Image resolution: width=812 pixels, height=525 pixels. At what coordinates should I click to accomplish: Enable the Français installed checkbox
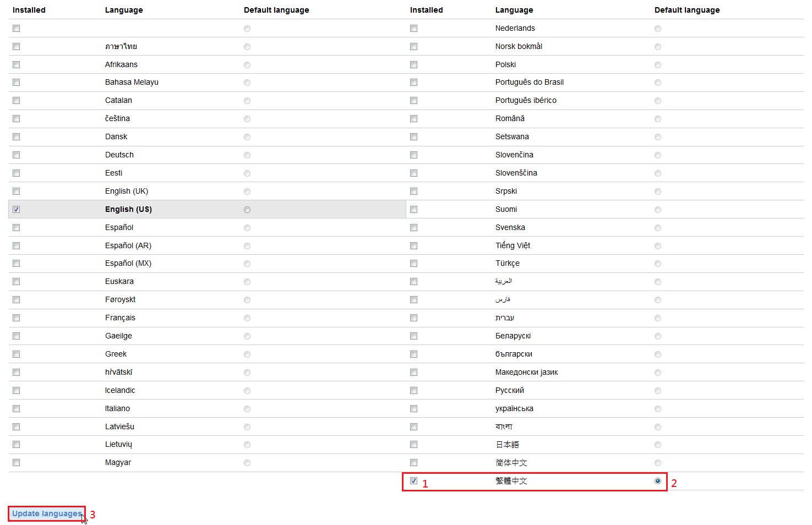click(17, 318)
